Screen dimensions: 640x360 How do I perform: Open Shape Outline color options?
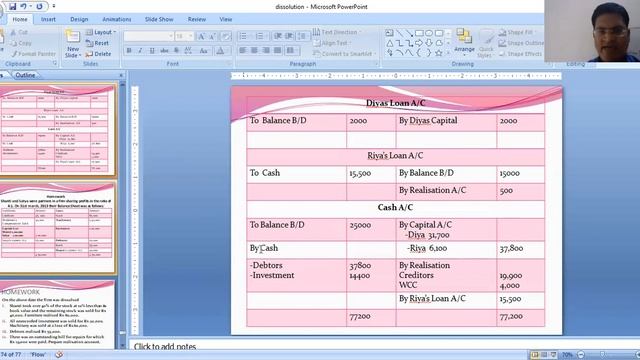[521, 43]
